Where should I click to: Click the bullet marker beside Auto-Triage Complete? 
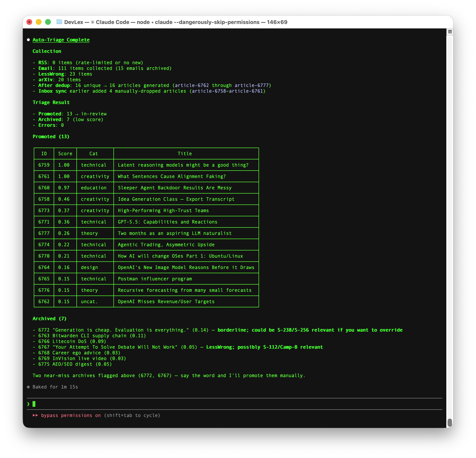pyautogui.click(x=28, y=40)
